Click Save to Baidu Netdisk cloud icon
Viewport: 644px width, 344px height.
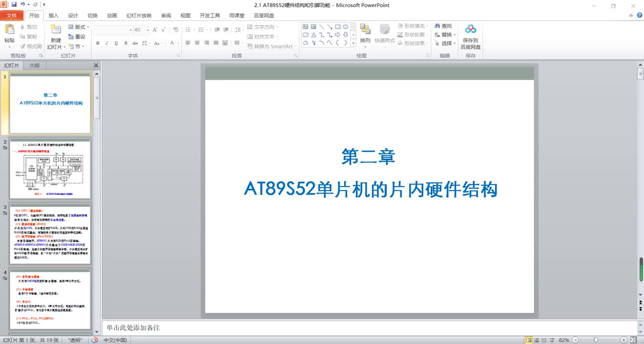point(470,29)
